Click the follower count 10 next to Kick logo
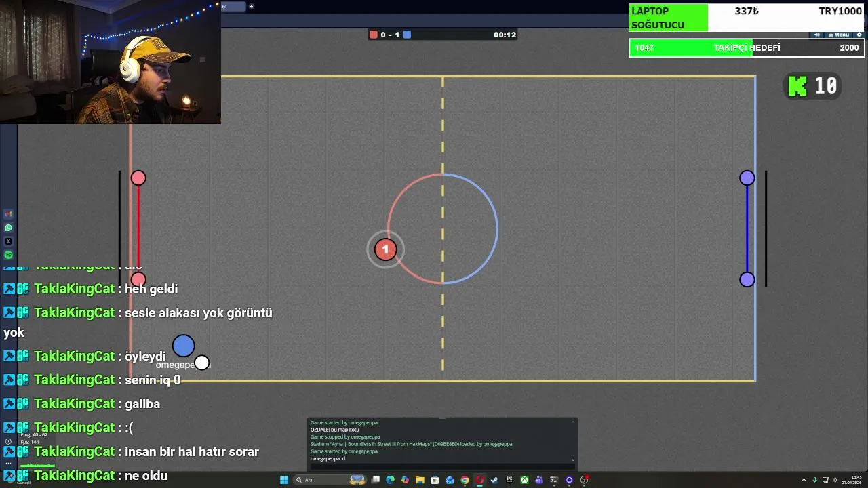Image resolution: width=868 pixels, height=488 pixels. (x=826, y=86)
